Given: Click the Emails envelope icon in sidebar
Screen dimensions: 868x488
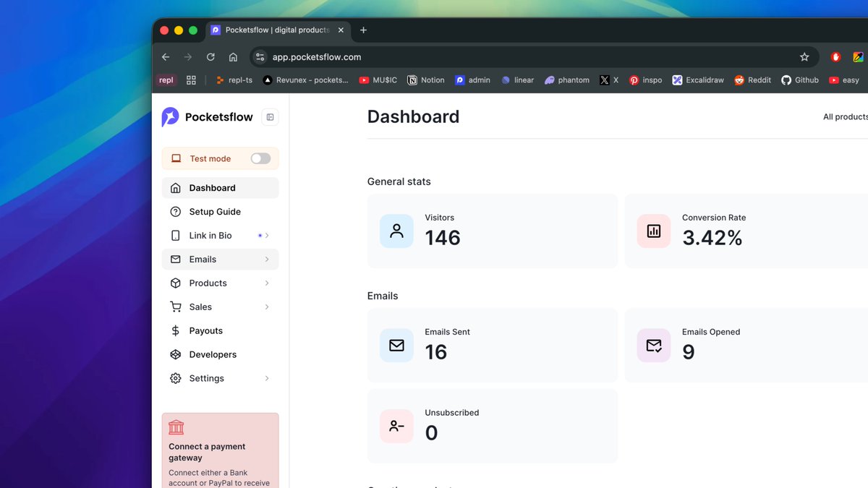Looking at the screenshot, I should (x=175, y=260).
